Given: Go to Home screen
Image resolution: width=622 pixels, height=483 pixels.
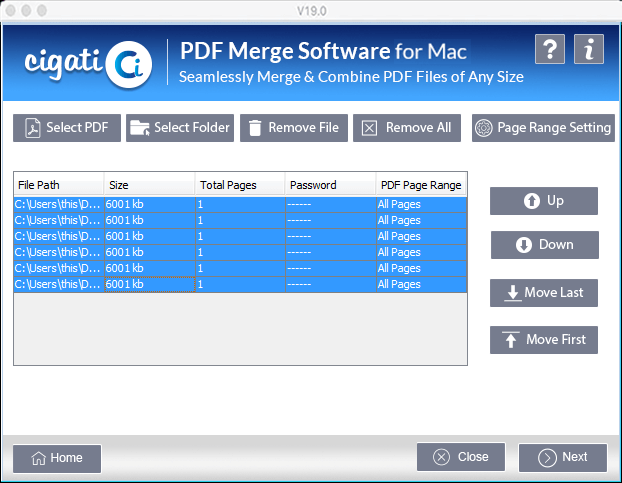Looking at the screenshot, I should tap(57, 458).
